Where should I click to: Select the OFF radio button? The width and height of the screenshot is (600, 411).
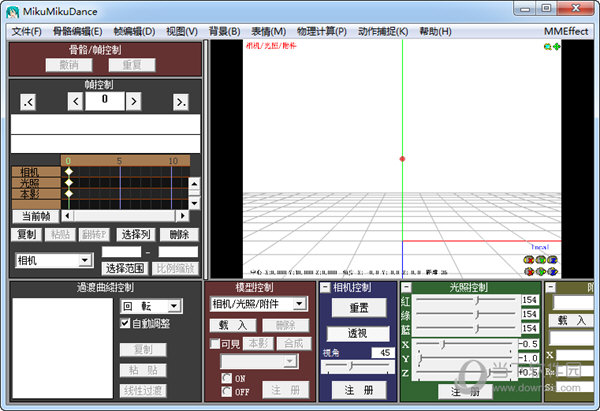tap(227, 391)
